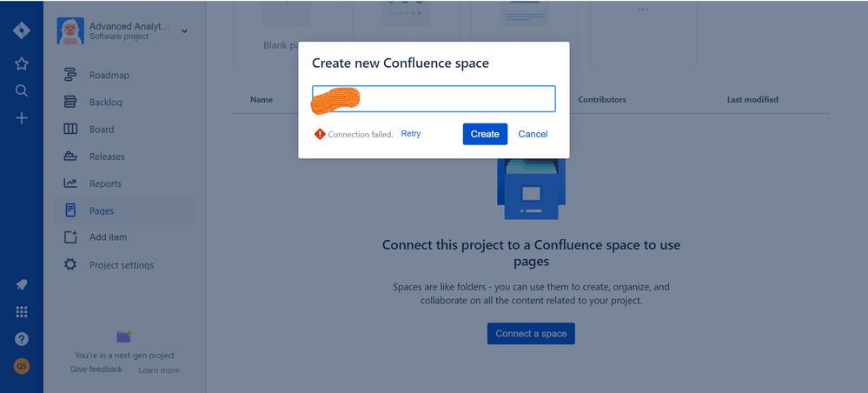Viewport: 868px width, 393px height.
Task: Open QS user profile avatar
Action: coord(22,366)
